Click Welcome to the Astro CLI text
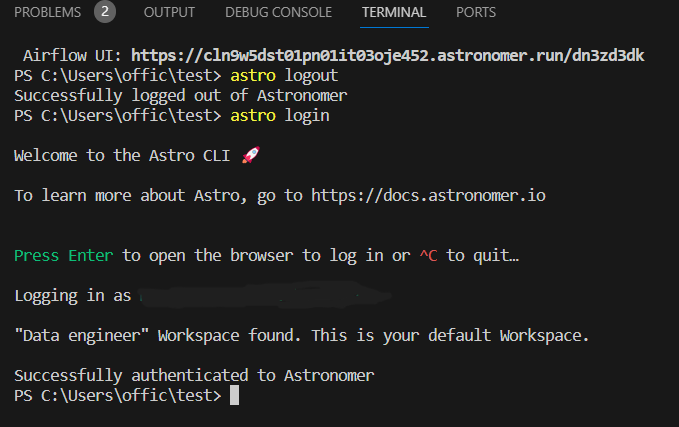The width and height of the screenshot is (679, 427). coord(122,155)
